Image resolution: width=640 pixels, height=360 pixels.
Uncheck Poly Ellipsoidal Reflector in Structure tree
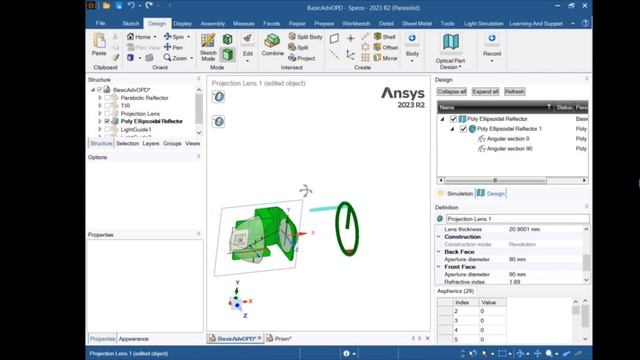click(x=107, y=121)
